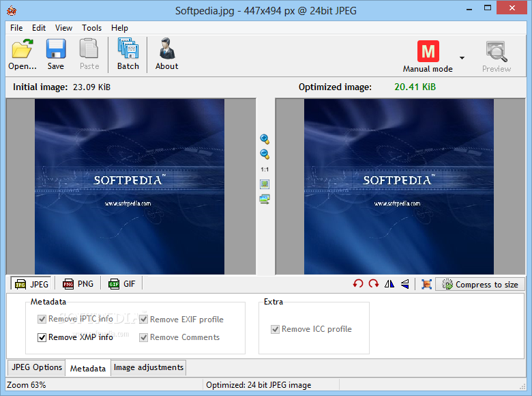This screenshot has height=396, width=532.
Task: Click the red Manual mode icon
Action: pos(428,51)
